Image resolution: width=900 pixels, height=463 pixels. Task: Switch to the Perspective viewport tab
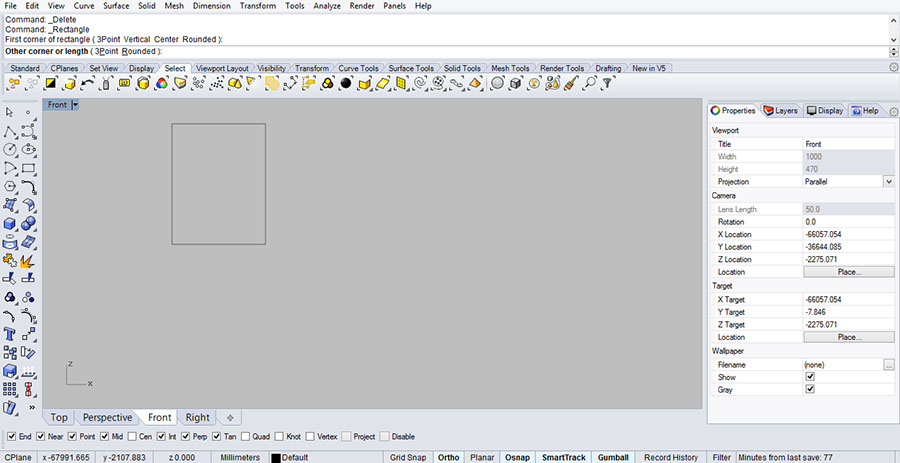107,417
